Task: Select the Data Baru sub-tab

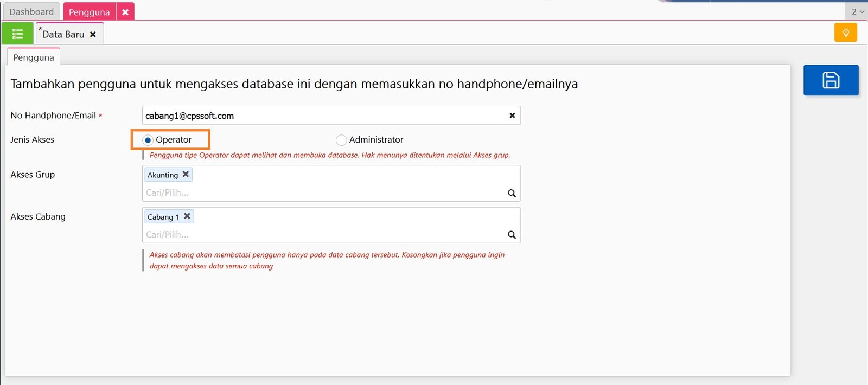Action: [x=63, y=34]
